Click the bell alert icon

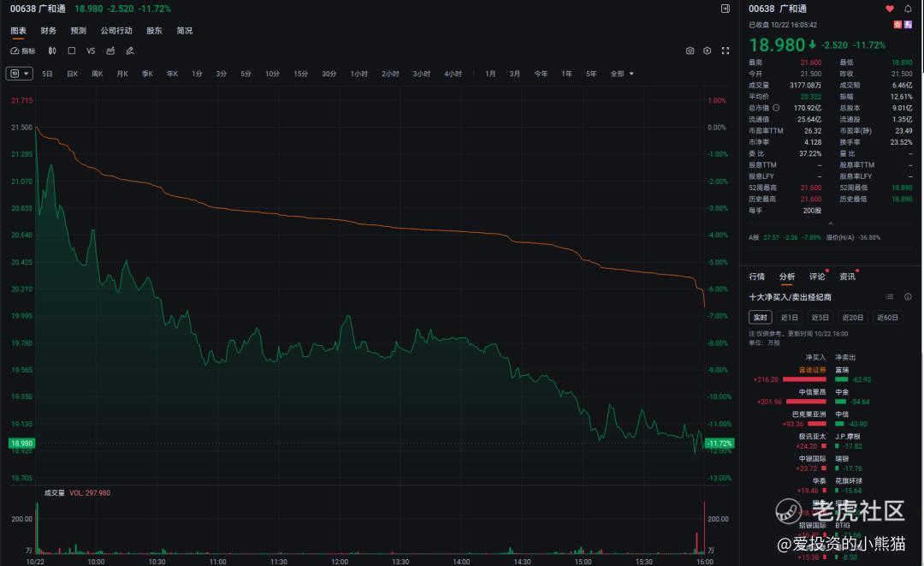(x=908, y=9)
